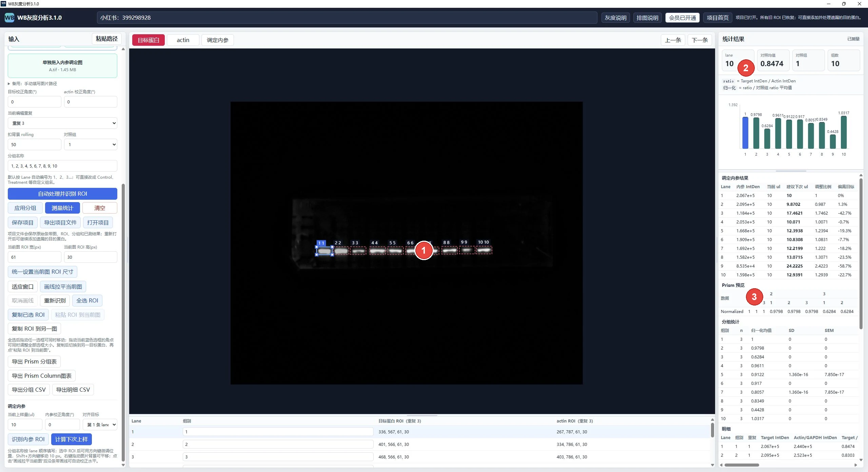This screenshot has width=868, height=472.
Task: Click 识别内参 ROI button
Action: point(28,439)
